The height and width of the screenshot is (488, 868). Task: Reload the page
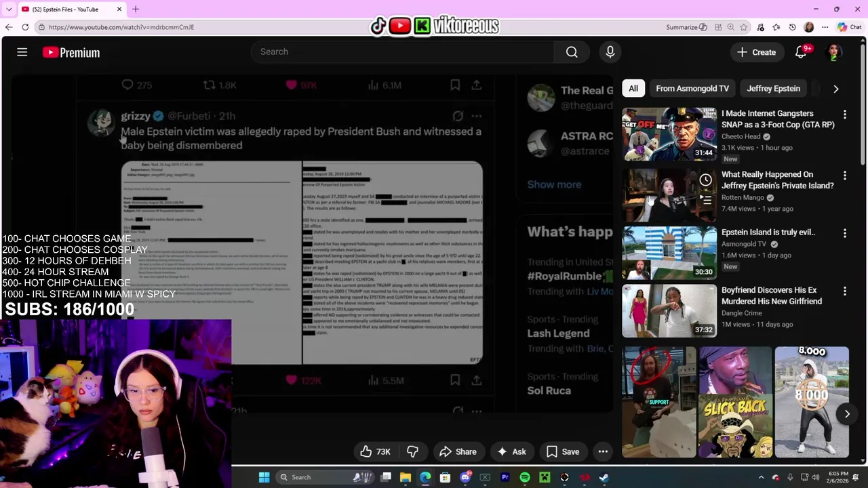(25, 27)
